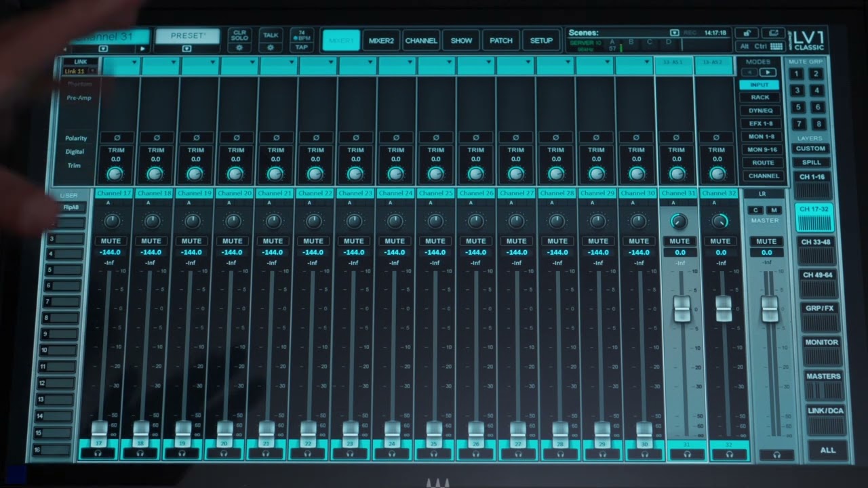The width and height of the screenshot is (868, 488).
Task: Select the 13-AS 1 input label
Action: 674,62
